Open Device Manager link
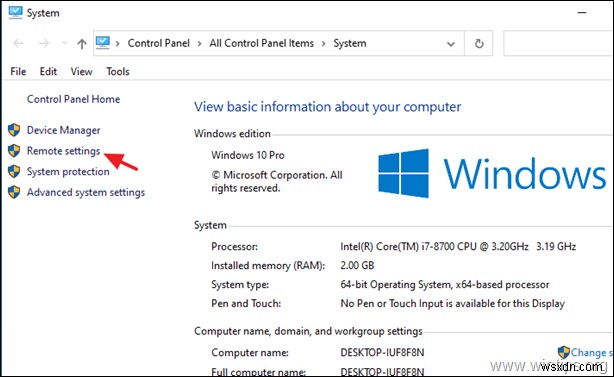Viewport: 614px width, 377px height. pyautogui.click(x=63, y=130)
